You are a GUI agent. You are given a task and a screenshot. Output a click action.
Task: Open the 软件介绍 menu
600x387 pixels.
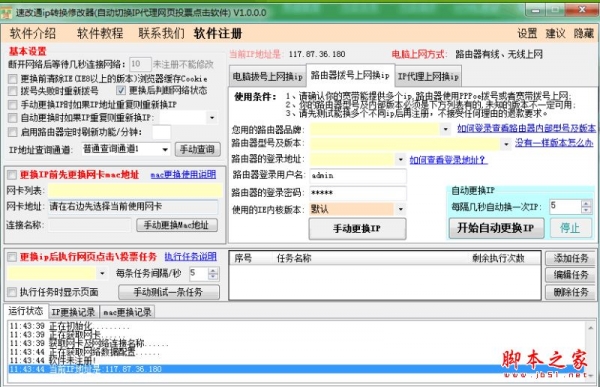point(33,34)
